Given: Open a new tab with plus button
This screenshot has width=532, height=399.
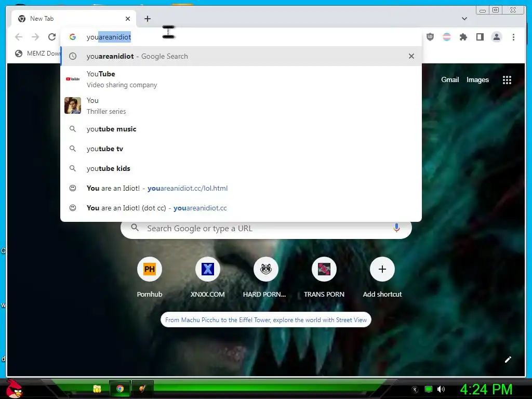Looking at the screenshot, I should click(147, 19).
